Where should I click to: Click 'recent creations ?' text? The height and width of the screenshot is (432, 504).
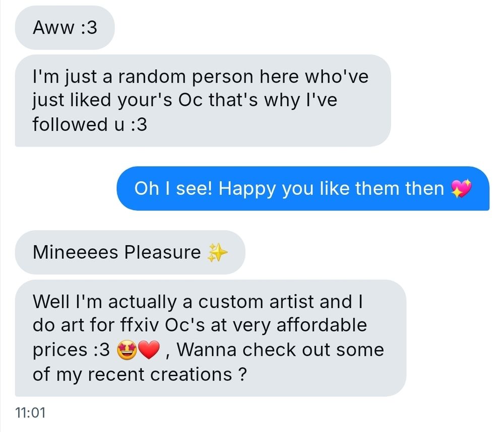(x=167, y=375)
